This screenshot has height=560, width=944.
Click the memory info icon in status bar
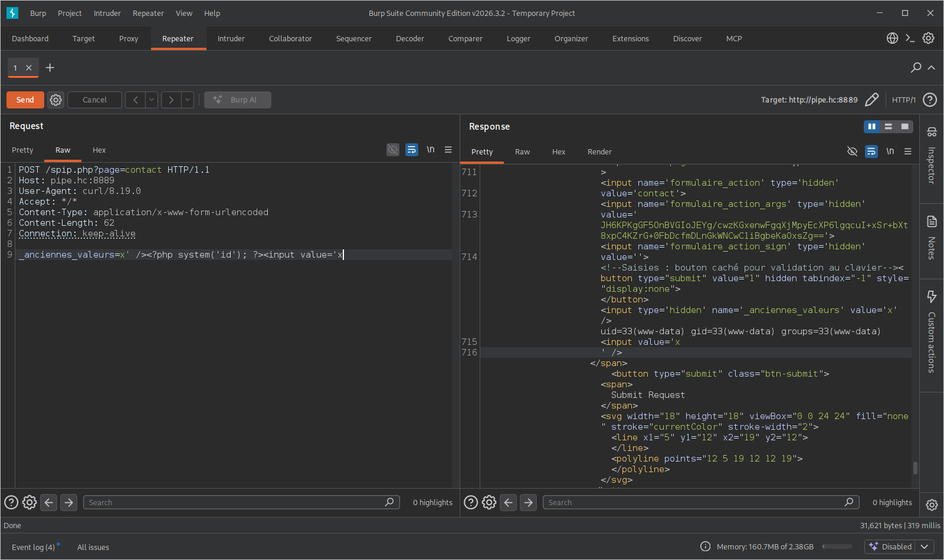(705, 546)
